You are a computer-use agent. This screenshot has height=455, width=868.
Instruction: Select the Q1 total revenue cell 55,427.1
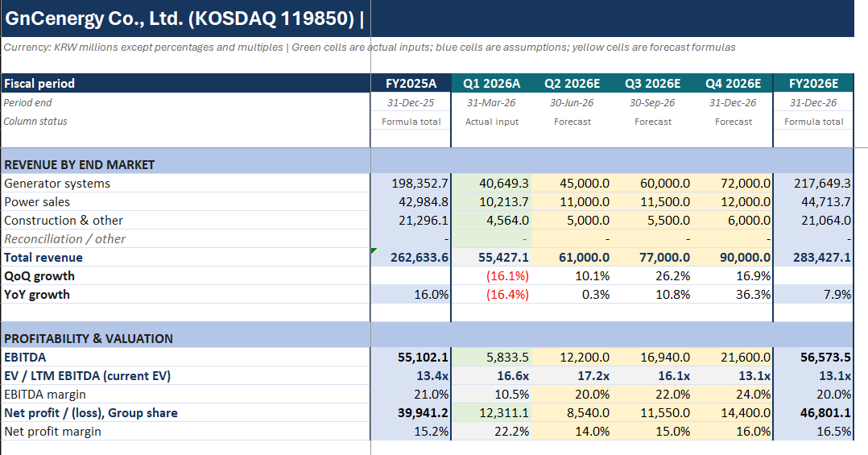pos(491,258)
